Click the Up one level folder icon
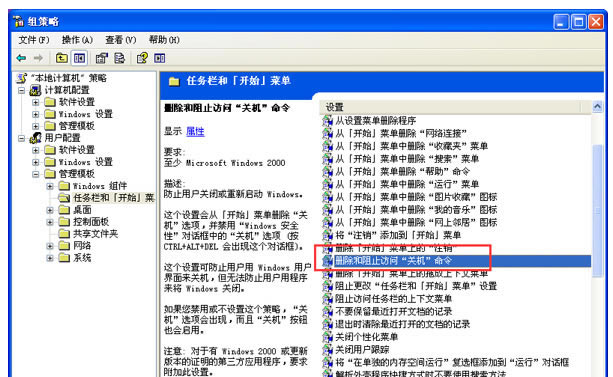613x377 pixels. tap(62, 58)
